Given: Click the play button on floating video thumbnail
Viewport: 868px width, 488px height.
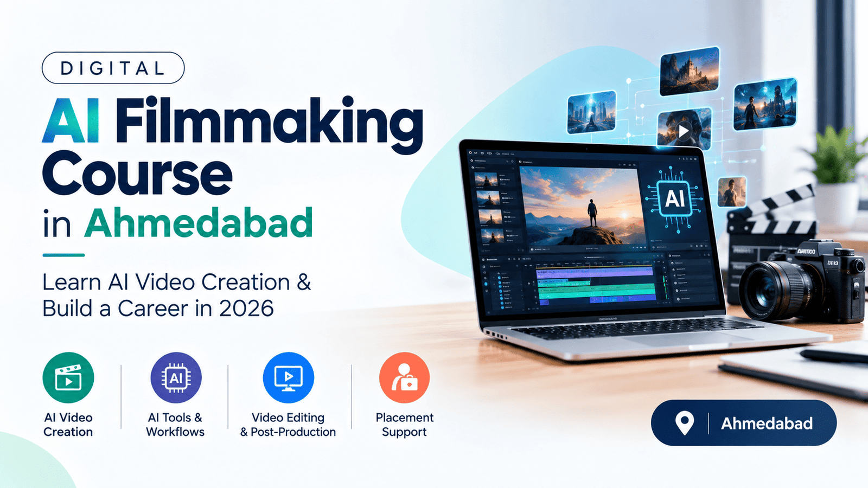Looking at the screenshot, I should click(684, 131).
